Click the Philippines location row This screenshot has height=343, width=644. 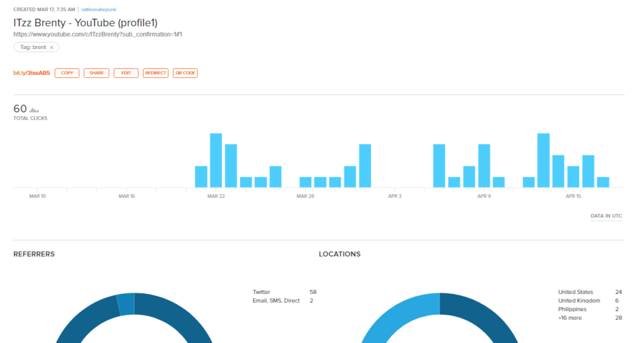click(x=589, y=309)
